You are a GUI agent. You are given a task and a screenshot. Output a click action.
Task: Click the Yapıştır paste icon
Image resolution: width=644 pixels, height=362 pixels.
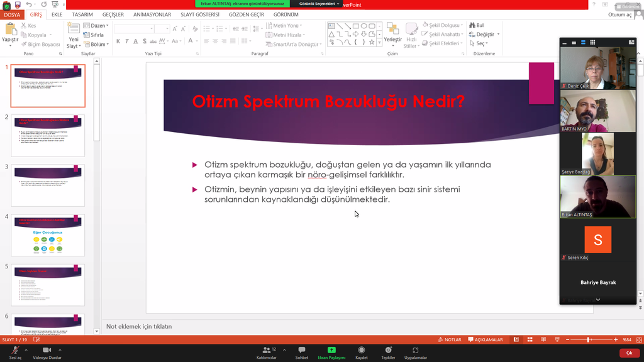click(x=10, y=30)
